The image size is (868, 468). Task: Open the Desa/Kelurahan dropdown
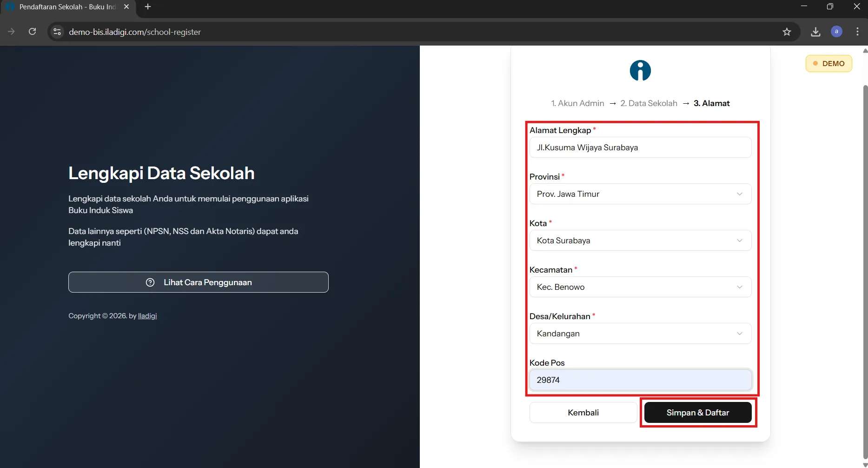click(640, 334)
